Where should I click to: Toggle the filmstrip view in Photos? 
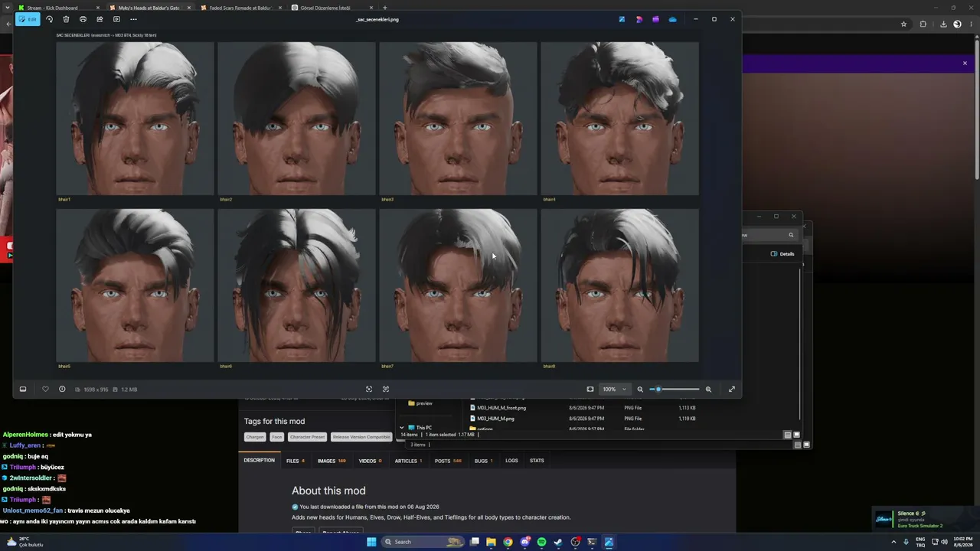[23, 390]
